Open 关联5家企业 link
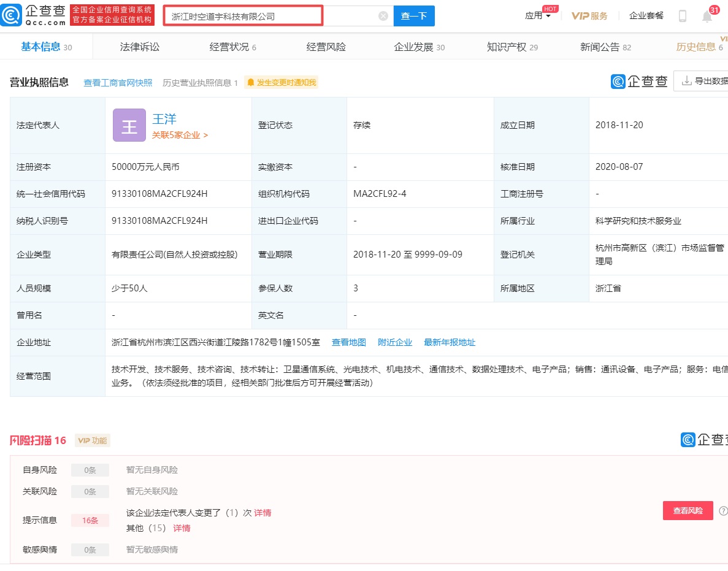728x571 pixels. tap(180, 135)
